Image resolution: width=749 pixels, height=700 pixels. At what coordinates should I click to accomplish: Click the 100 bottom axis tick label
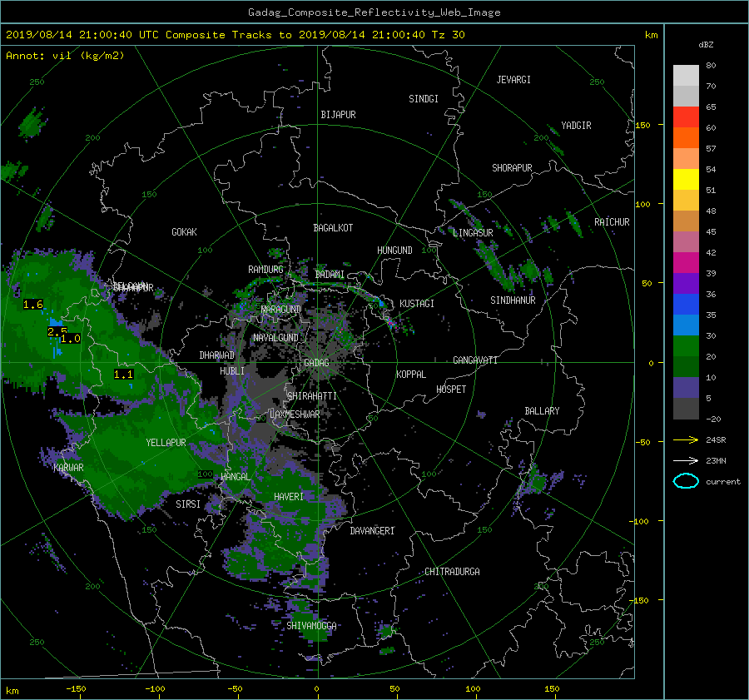coord(473,689)
